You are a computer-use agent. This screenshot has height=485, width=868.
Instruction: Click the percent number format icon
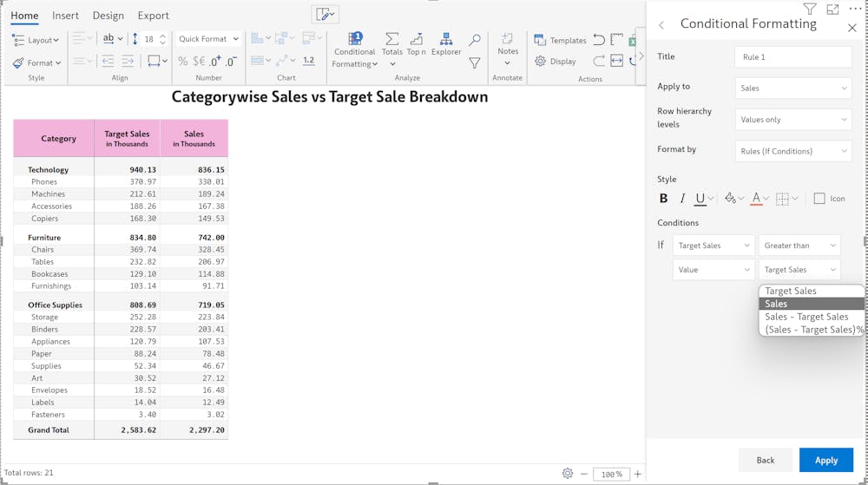pyautogui.click(x=182, y=62)
